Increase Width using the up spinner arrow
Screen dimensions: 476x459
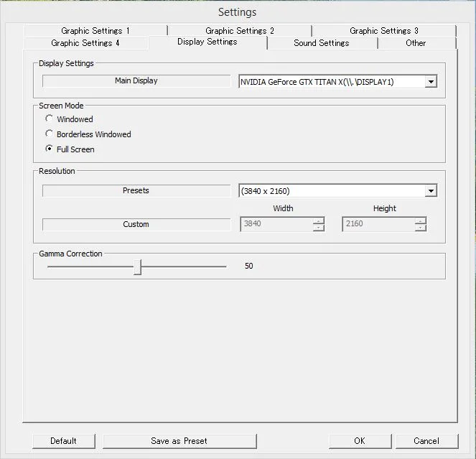(319, 221)
